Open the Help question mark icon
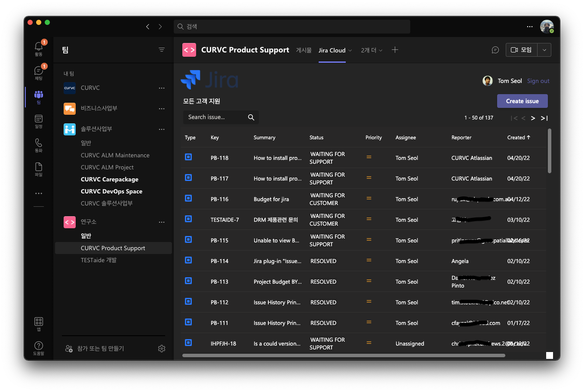The image size is (584, 392). pos(39,346)
